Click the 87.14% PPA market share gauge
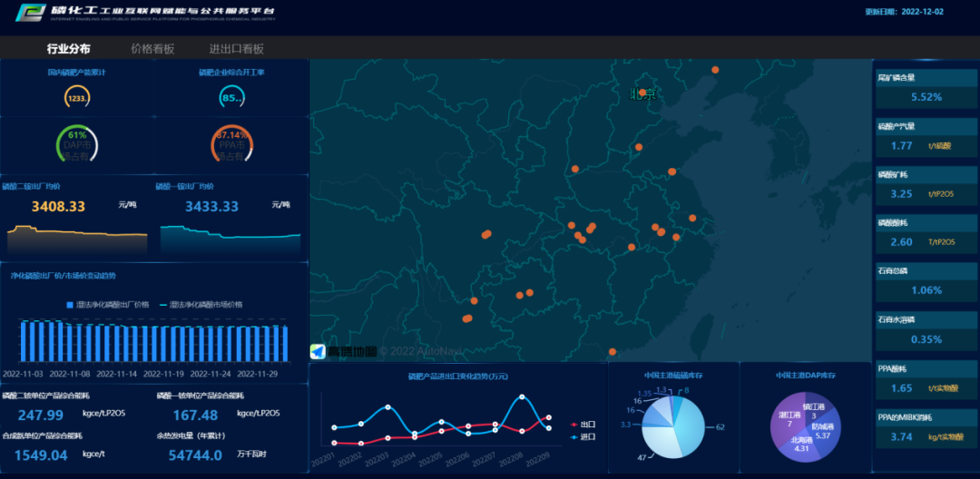This screenshot has width=980, height=479. (231, 145)
